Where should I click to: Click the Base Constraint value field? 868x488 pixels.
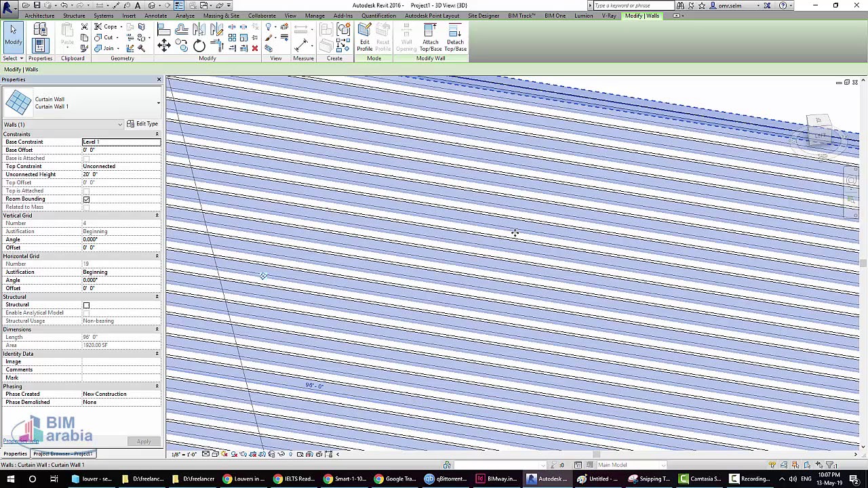pos(121,142)
